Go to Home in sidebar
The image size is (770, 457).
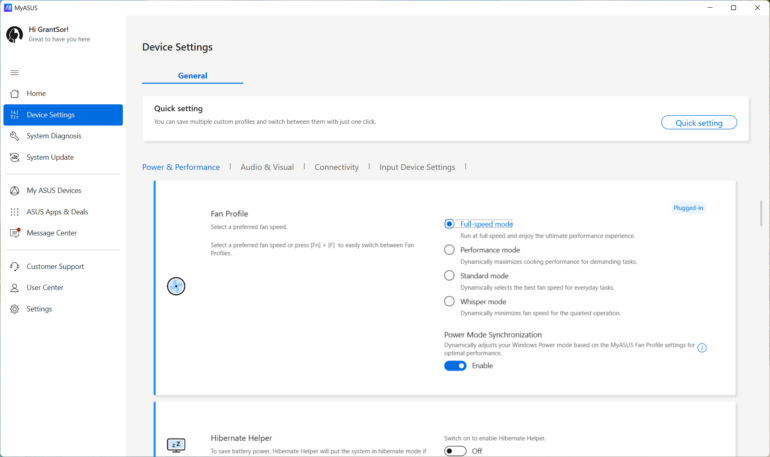coord(63,93)
